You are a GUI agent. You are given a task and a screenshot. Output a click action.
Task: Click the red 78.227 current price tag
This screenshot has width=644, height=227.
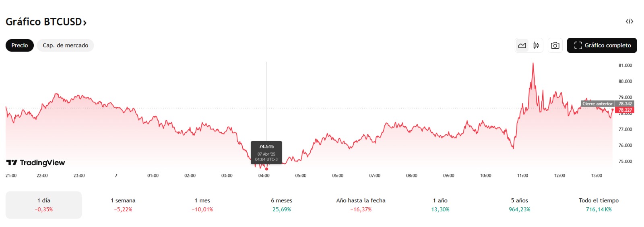pos(625,110)
